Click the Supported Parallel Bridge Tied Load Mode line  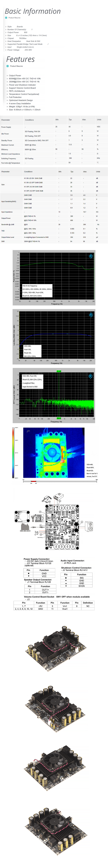28,44
